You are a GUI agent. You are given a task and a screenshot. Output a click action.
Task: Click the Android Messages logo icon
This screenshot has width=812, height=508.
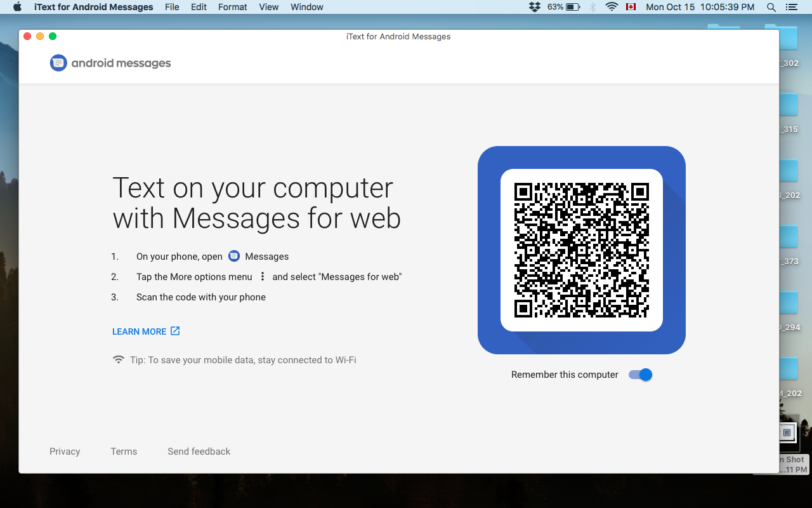[x=58, y=63]
